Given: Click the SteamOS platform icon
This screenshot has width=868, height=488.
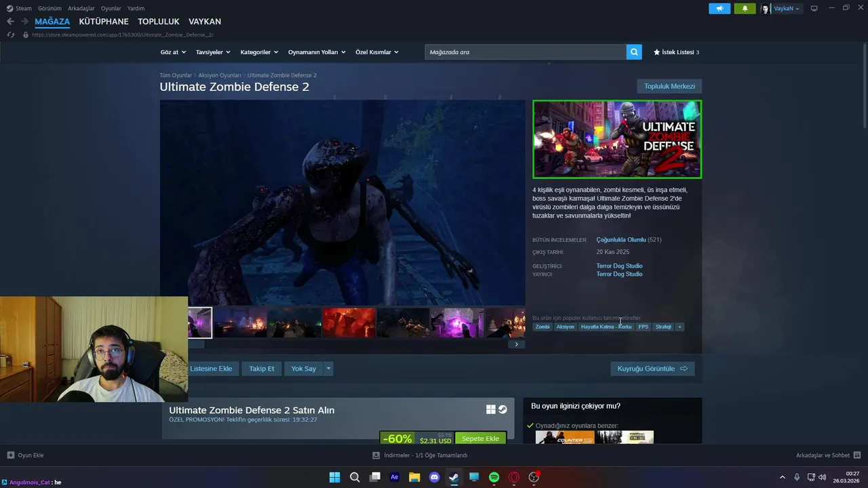Looking at the screenshot, I should (503, 409).
